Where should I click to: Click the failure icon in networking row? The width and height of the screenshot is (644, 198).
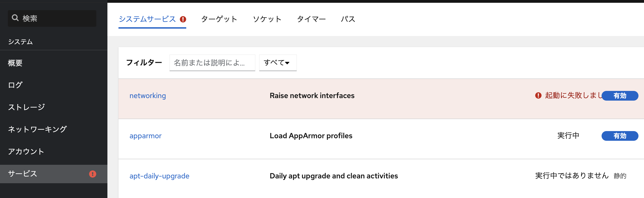click(x=538, y=95)
